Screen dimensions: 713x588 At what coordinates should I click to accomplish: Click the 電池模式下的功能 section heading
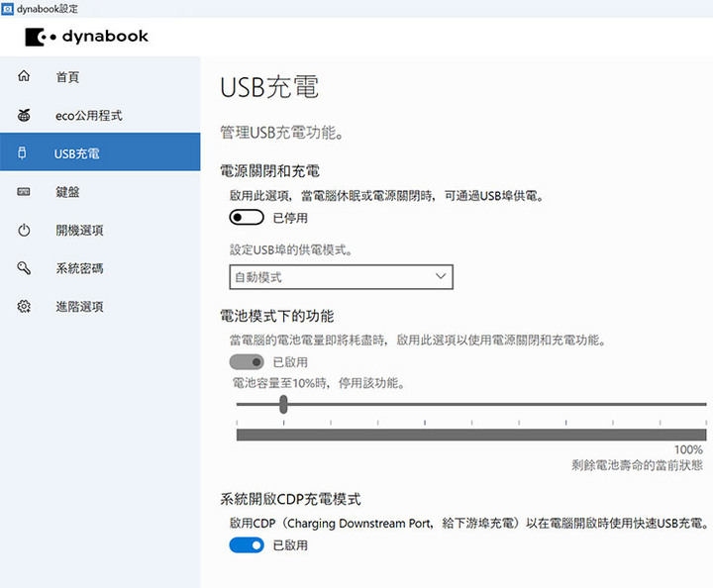click(277, 316)
